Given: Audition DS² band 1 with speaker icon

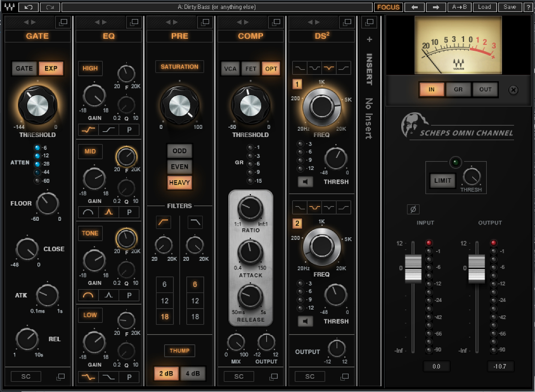Looking at the screenshot, I should pos(305,182).
